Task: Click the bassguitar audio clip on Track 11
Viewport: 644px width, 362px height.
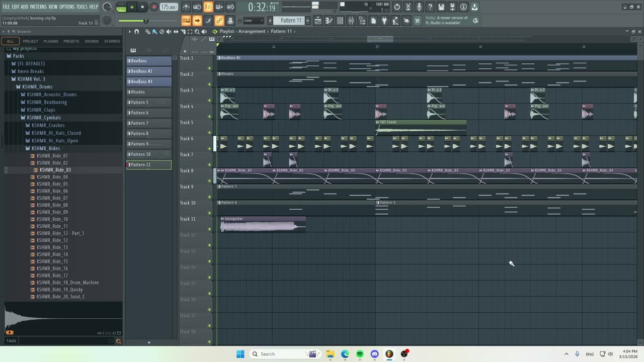Action: pos(263,224)
